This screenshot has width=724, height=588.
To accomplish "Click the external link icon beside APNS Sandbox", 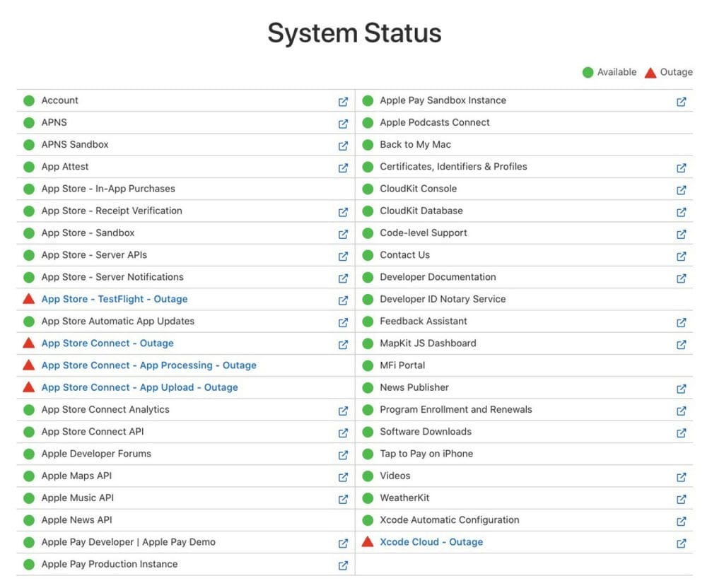I will pyautogui.click(x=343, y=146).
